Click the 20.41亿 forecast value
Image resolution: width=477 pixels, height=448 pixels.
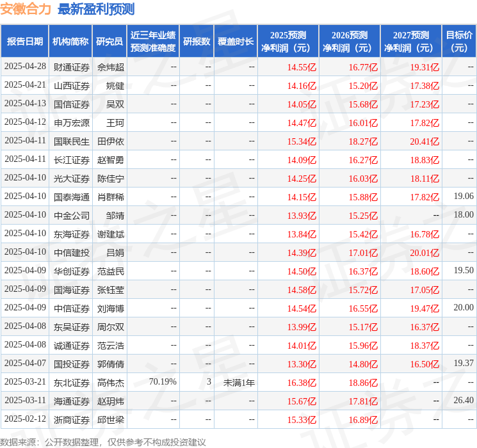(x=424, y=141)
